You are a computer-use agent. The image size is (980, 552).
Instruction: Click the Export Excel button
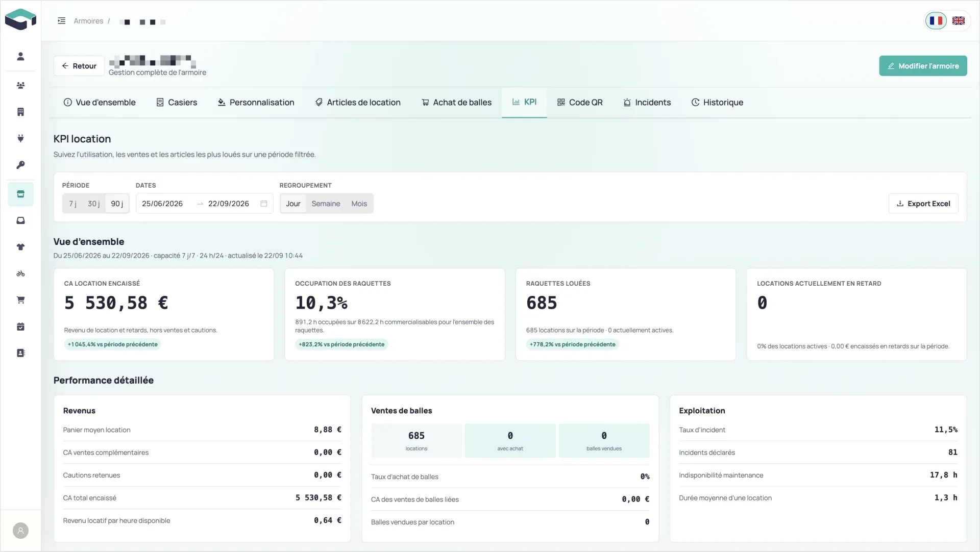pyautogui.click(x=923, y=204)
